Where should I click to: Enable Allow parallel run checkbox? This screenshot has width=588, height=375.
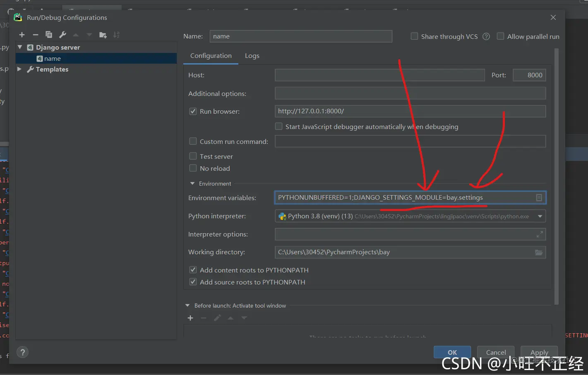click(500, 36)
